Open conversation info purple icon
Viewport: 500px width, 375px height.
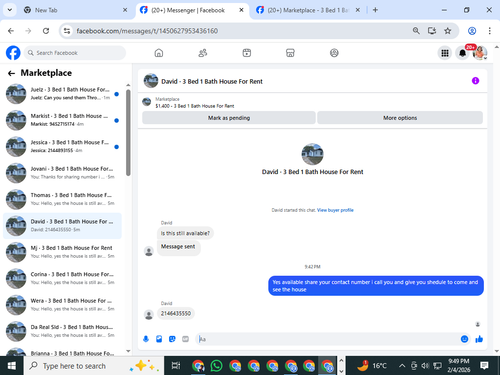tap(475, 81)
